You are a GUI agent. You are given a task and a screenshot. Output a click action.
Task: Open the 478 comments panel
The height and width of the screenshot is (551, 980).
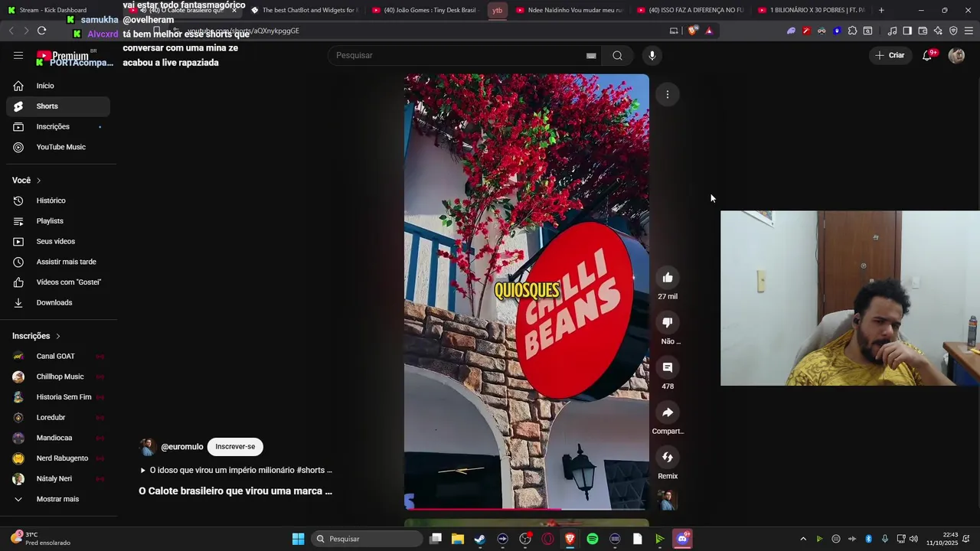[668, 368]
